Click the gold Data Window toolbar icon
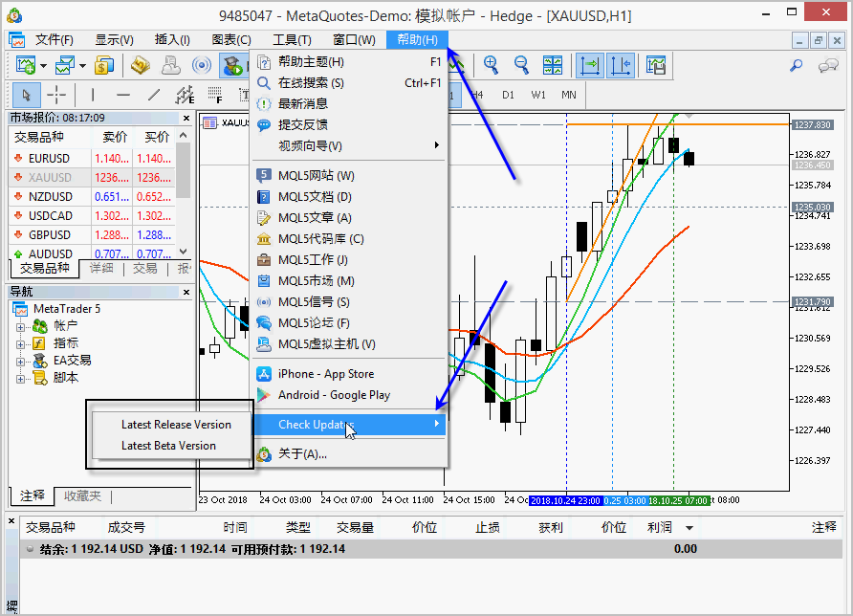 click(x=141, y=66)
